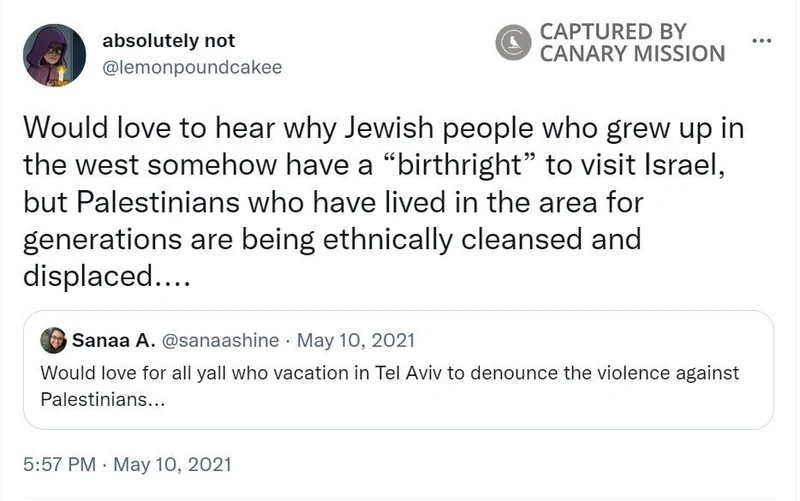Click the "Captured by Canary Mission" watermark text
The height and width of the screenshot is (501, 800).
click(632, 42)
